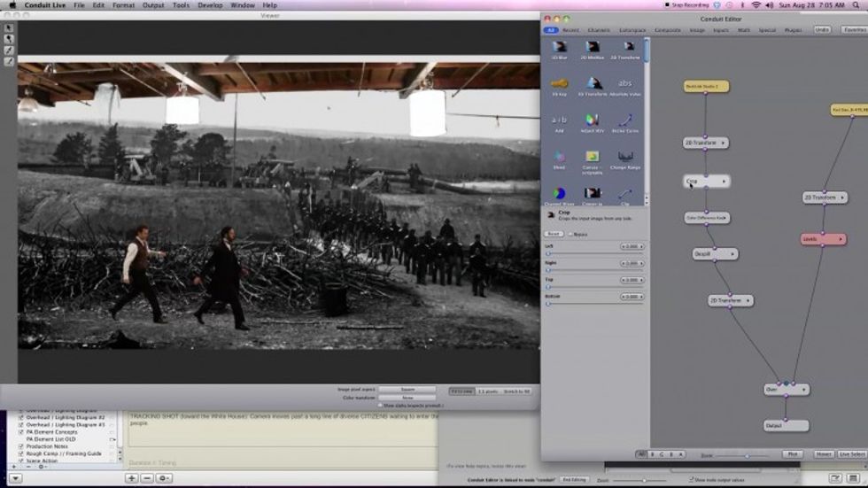Viewport: 868px width, 488px height.
Task: Choose the Absolute Value abs icon
Action: tap(625, 83)
